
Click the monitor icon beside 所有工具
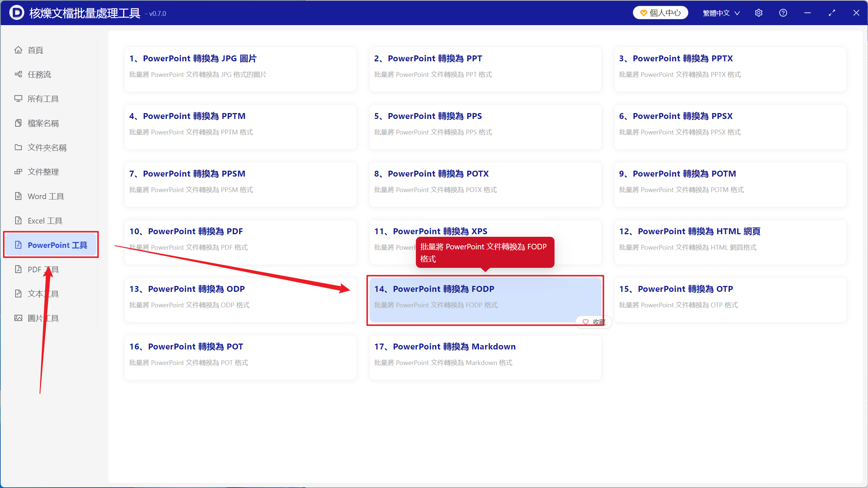pyautogui.click(x=18, y=99)
